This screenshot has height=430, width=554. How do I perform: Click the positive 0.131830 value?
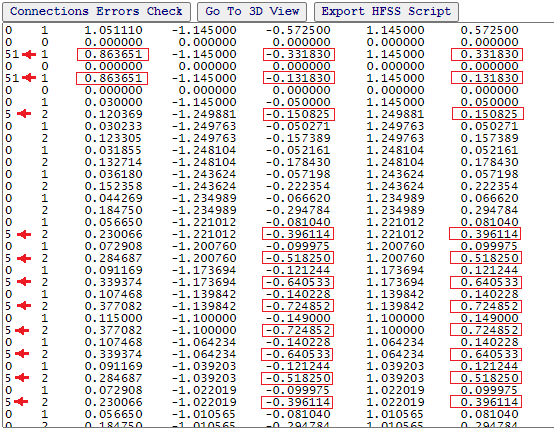(x=489, y=78)
